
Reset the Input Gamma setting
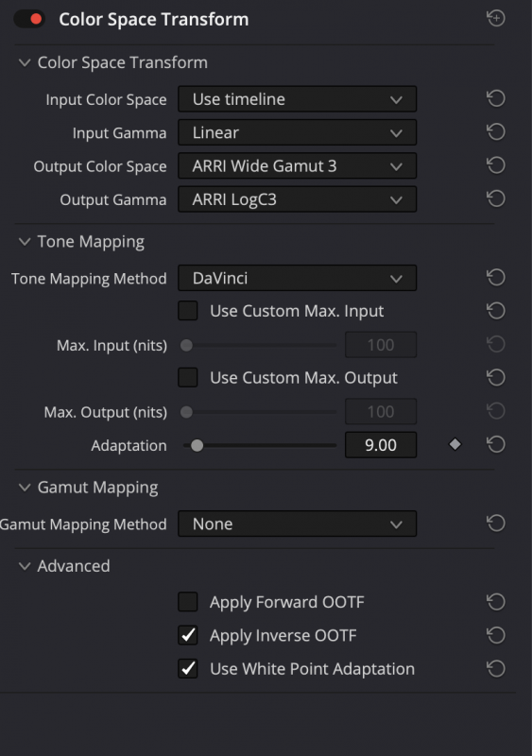pos(496,132)
